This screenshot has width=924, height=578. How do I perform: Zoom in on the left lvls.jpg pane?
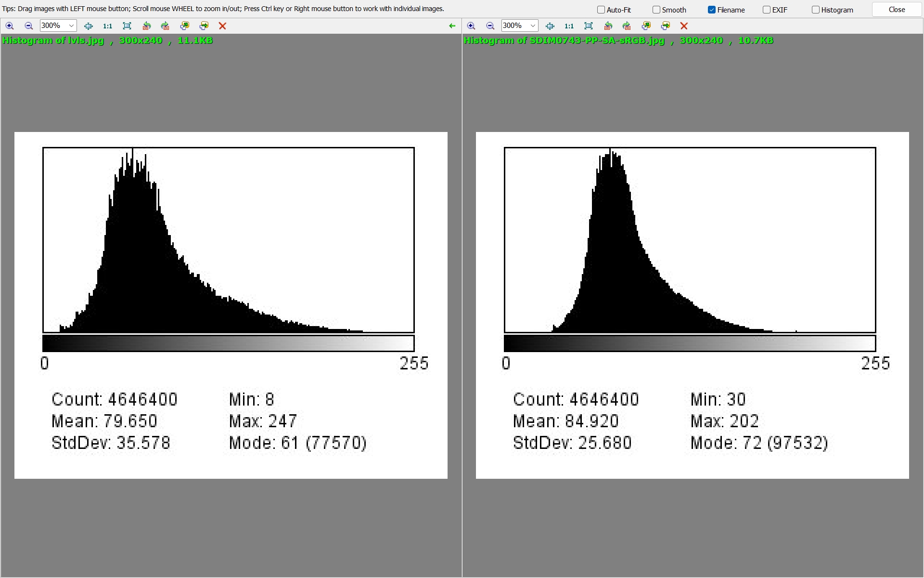(x=10, y=26)
